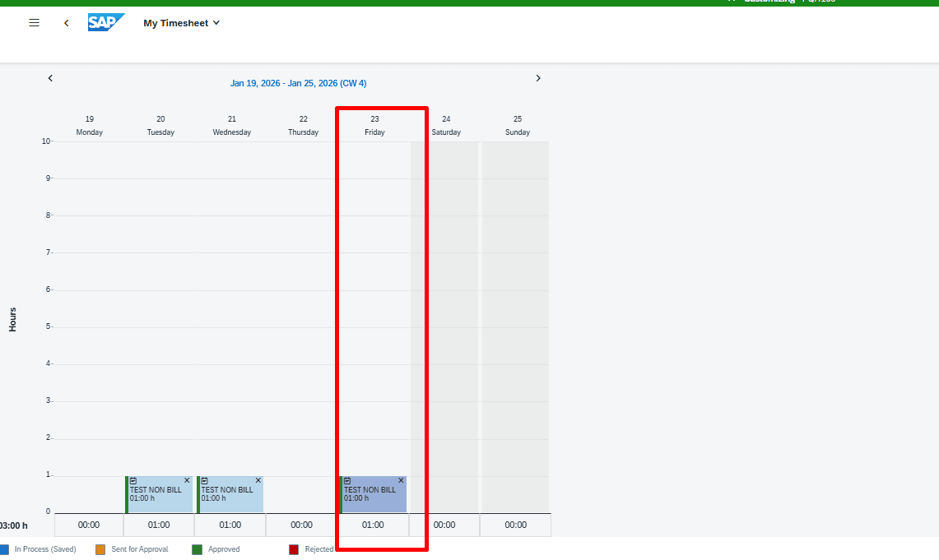
Task: Select the Monday 19 day header
Action: pos(89,125)
